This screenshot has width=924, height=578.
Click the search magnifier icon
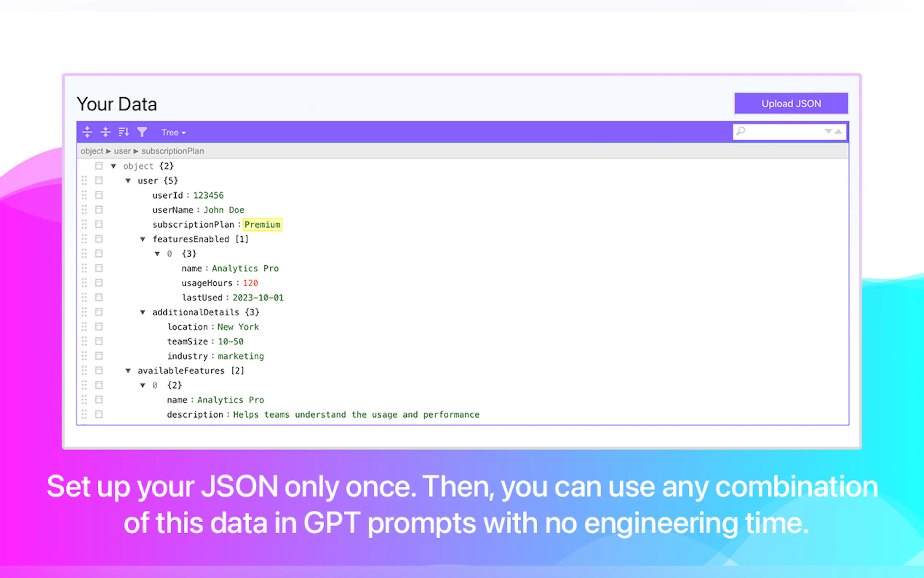click(x=741, y=131)
